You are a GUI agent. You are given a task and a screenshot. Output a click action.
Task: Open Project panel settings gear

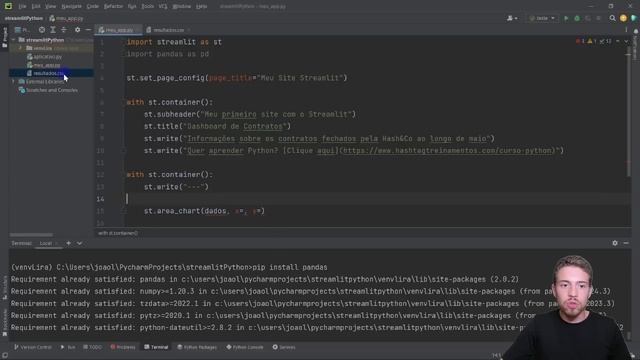click(78, 30)
